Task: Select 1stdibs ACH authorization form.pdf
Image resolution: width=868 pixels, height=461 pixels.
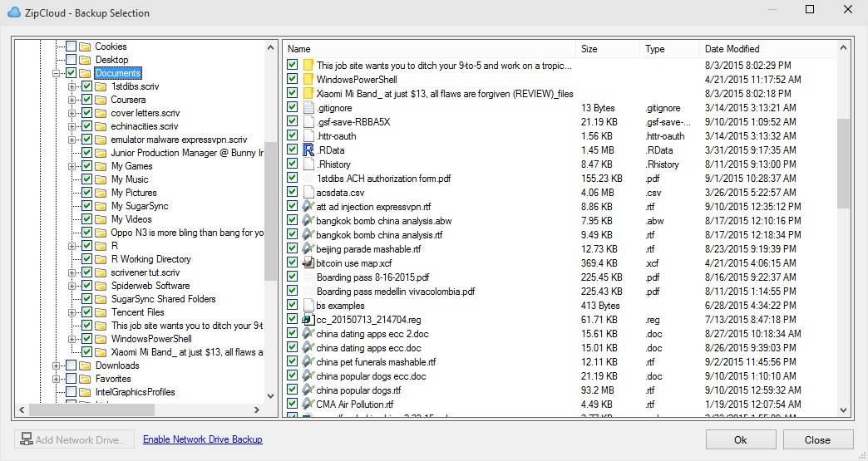Action: pyautogui.click(x=383, y=178)
